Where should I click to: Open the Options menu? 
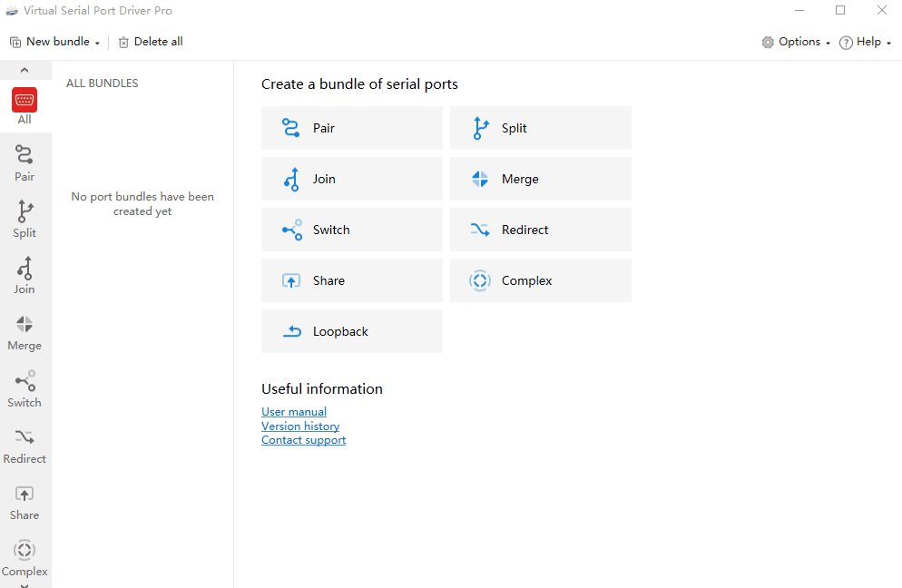(x=796, y=42)
